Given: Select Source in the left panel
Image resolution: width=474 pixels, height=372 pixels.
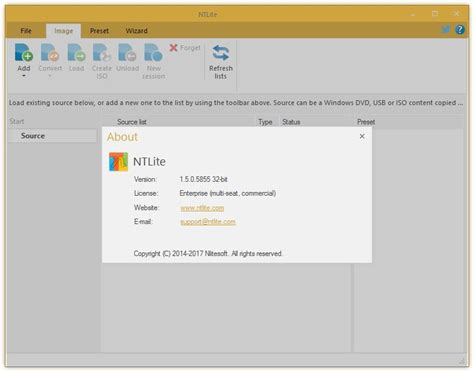Looking at the screenshot, I should (53, 136).
